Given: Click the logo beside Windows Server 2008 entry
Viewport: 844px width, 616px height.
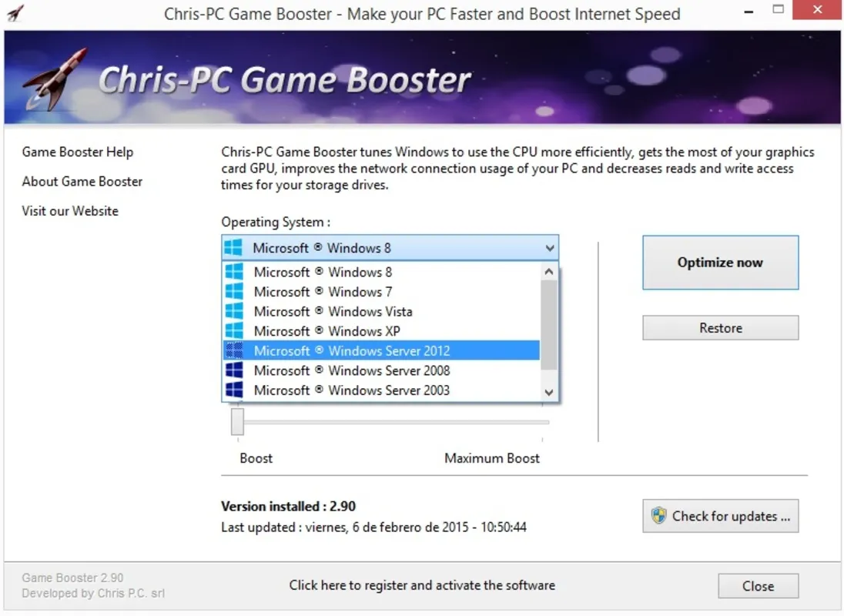Looking at the screenshot, I should pyautogui.click(x=234, y=370).
